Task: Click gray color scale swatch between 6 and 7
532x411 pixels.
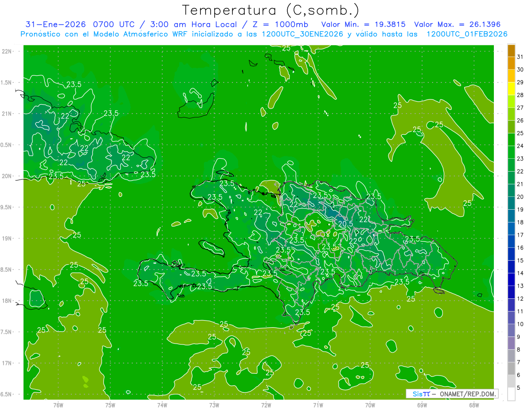Action: (x=511, y=369)
